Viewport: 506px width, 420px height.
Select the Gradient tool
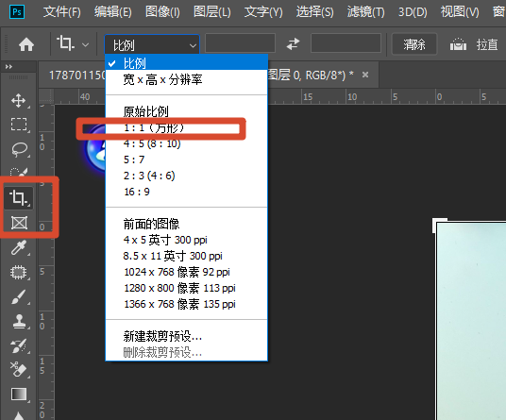point(19,395)
